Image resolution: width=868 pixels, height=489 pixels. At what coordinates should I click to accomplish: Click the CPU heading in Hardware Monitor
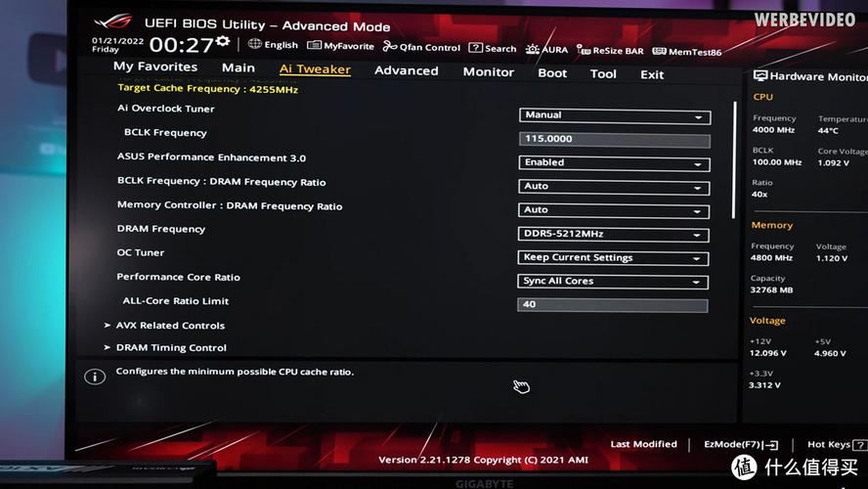click(x=762, y=97)
